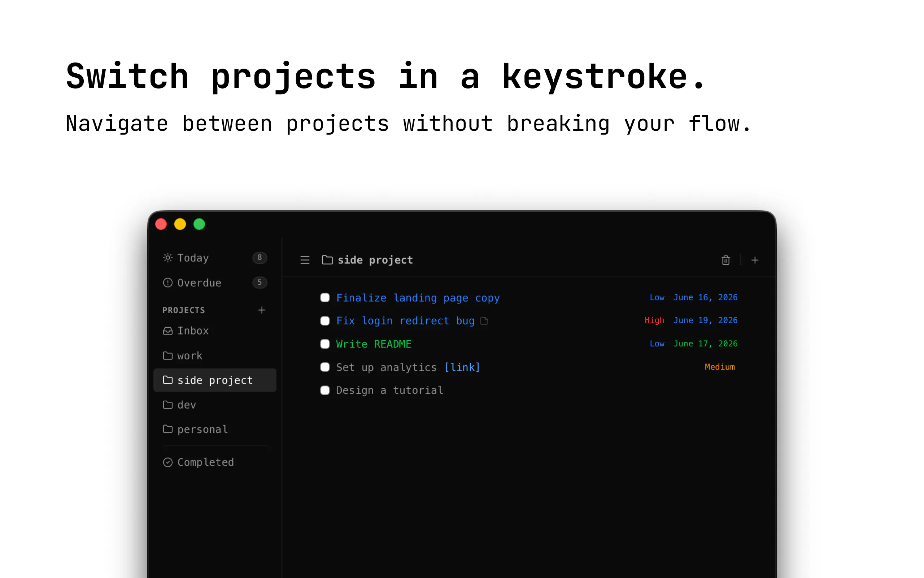Maximize the window with the green button
The width and height of the screenshot is (924, 578).
[x=199, y=224]
